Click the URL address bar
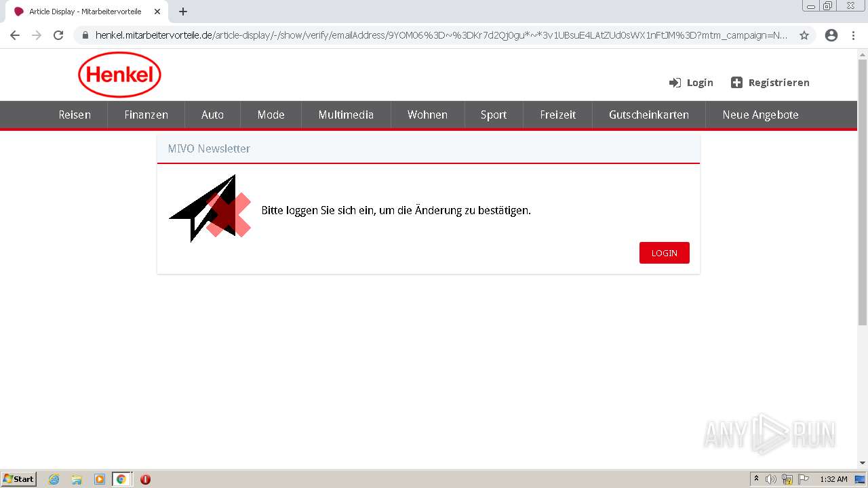The height and width of the screenshot is (488, 868). (441, 35)
